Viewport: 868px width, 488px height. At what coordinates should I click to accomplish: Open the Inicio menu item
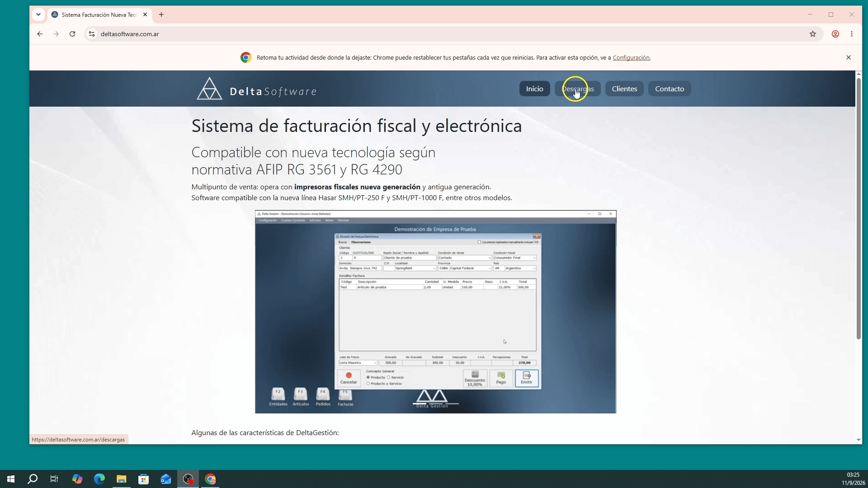click(534, 89)
